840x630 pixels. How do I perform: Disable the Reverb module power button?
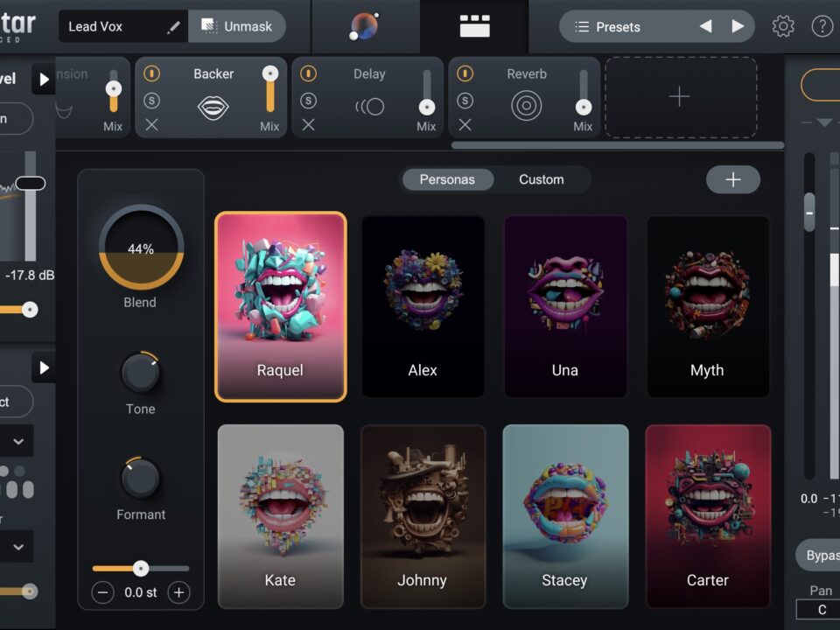coord(465,74)
